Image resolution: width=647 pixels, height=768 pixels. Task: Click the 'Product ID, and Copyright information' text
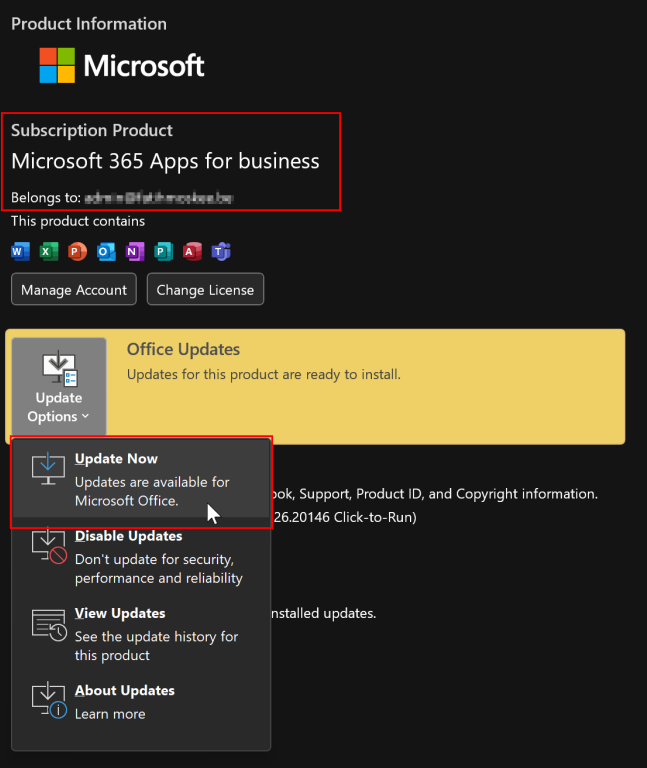[x=477, y=494]
